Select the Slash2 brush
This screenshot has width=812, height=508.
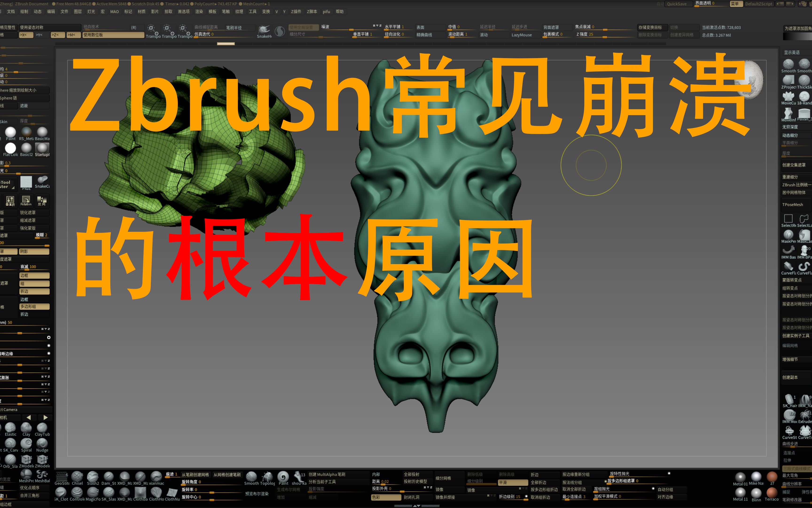click(x=93, y=478)
